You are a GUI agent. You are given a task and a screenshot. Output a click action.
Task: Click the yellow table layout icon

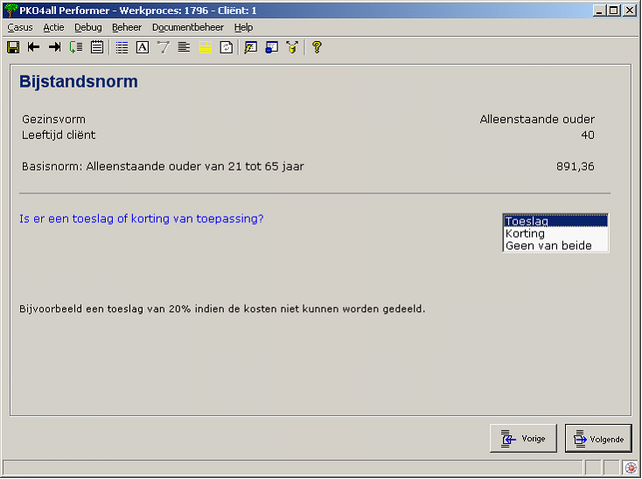pos(205,47)
